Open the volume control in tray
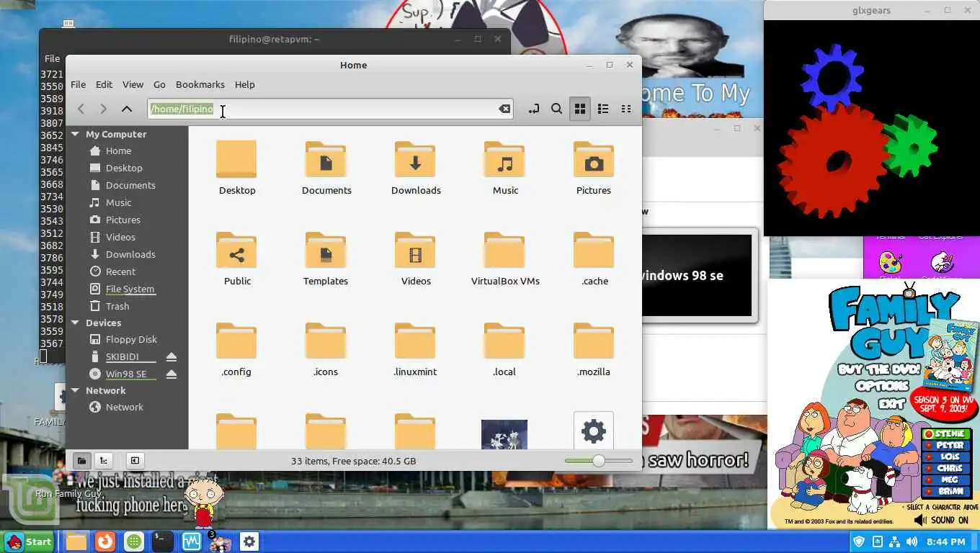Viewport: 980px width, 553px height. (x=912, y=541)
